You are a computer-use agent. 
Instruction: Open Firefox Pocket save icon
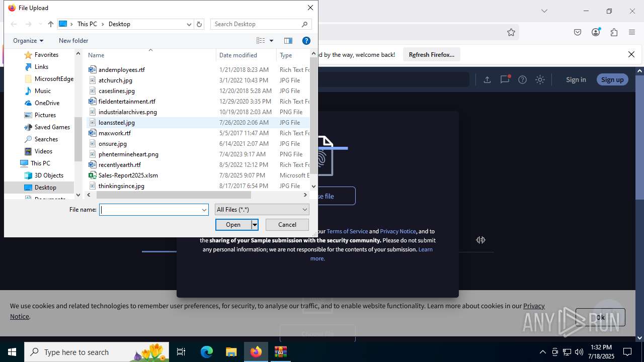click(x=578, y=32)
